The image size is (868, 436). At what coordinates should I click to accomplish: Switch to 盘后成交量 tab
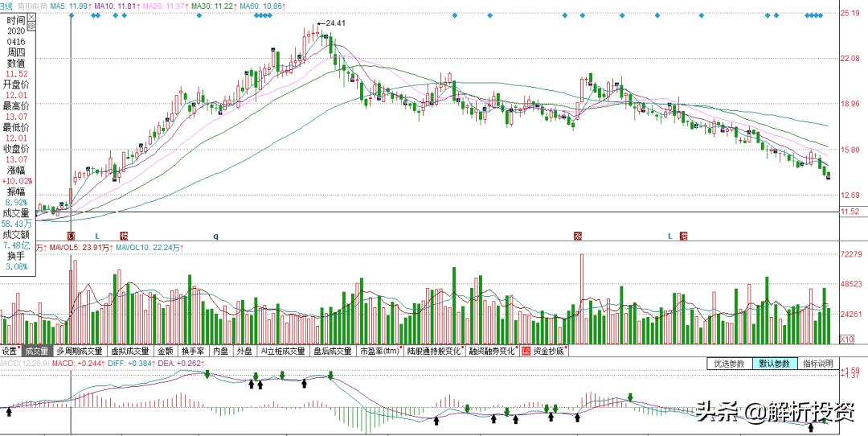333,352
